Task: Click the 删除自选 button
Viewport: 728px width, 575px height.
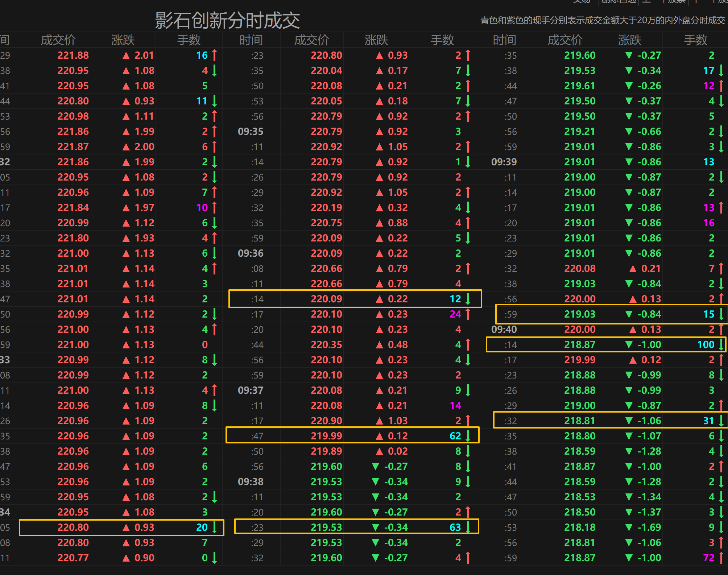Action: pyautogui.click(x=619, y=1)
